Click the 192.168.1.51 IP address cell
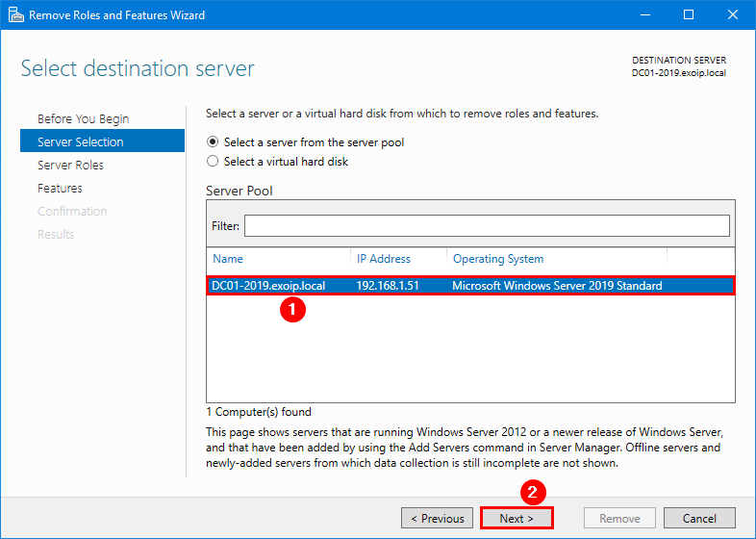The width and height of the screenshot is (756, 539). [x=388, y=286]
